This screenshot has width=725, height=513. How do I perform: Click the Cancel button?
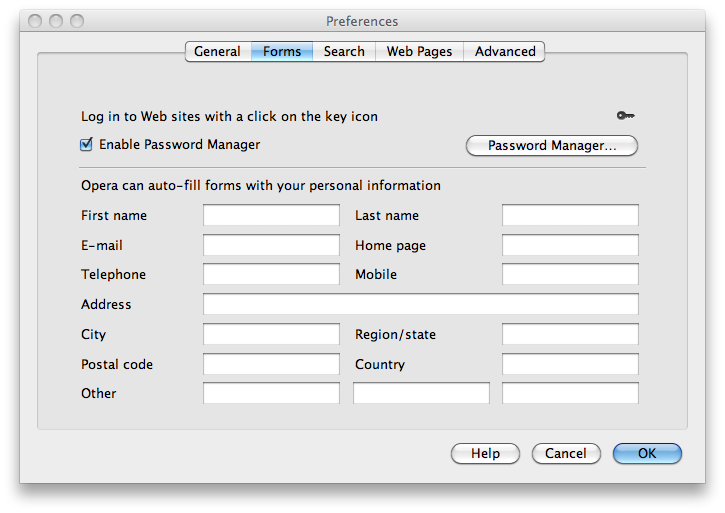pos(566,454)
